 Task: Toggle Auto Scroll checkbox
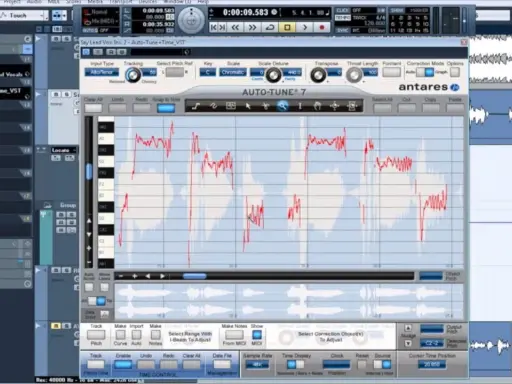tap(89, 287)
